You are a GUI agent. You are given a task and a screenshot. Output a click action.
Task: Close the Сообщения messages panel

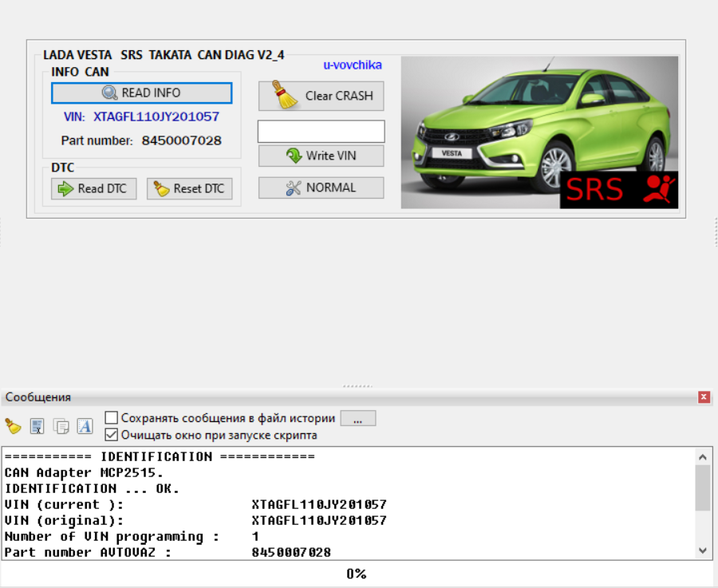click(x=704, y=397)
